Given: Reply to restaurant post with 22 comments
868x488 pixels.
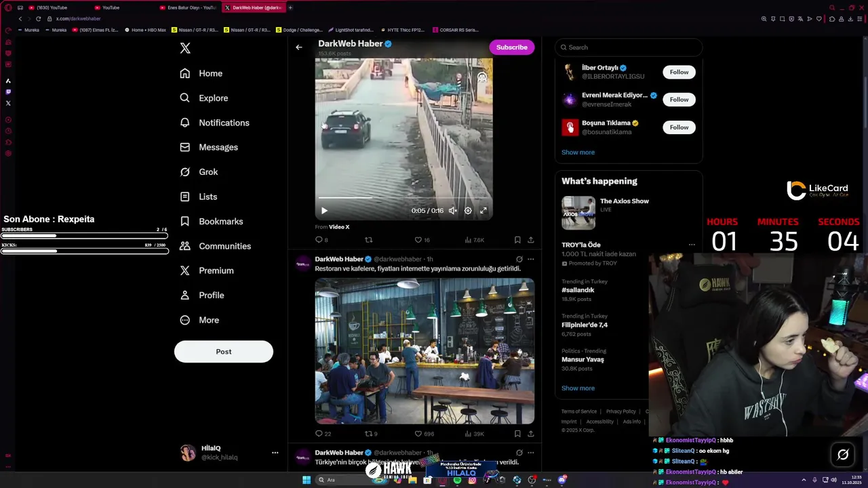Looking at the screenshot, I should point(323,434).
